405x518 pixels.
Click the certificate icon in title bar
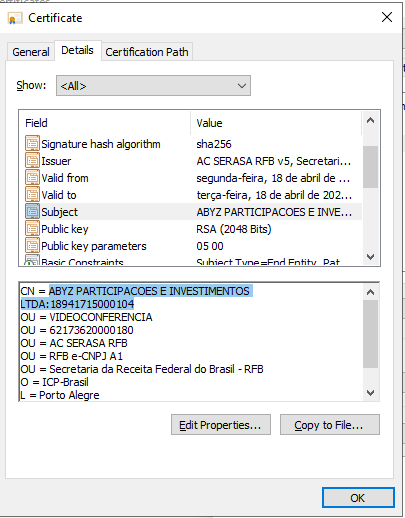(15, 18)
